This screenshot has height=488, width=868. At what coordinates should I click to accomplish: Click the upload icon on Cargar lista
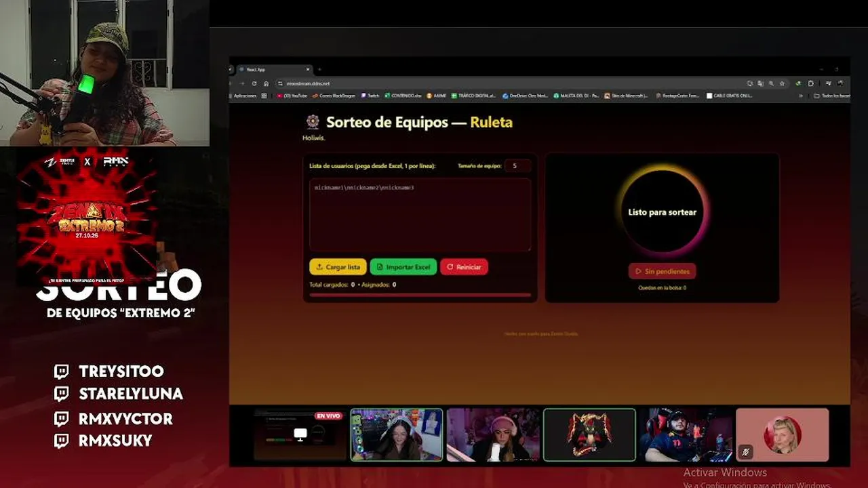tap(318, 267)
